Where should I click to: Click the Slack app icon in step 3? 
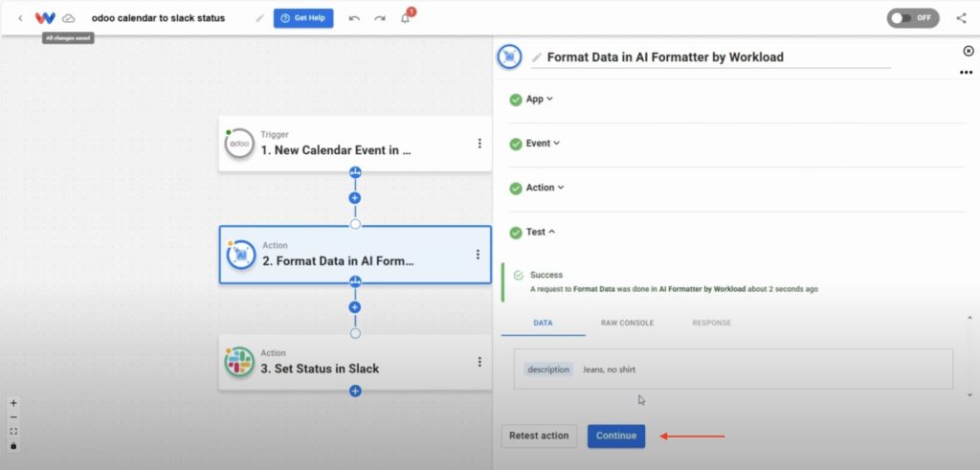tap(239, 362)
